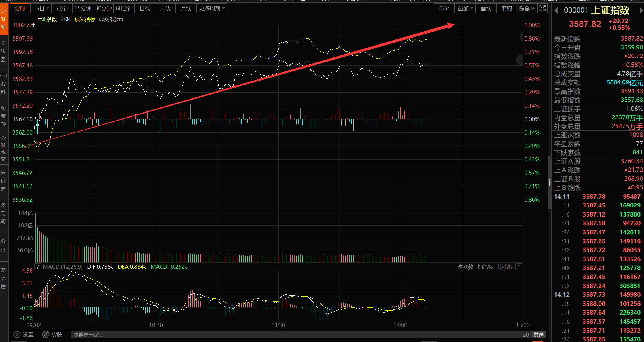Click the fullscreen expand icon
The image size is (644, 342).
[x=542, y=8]
